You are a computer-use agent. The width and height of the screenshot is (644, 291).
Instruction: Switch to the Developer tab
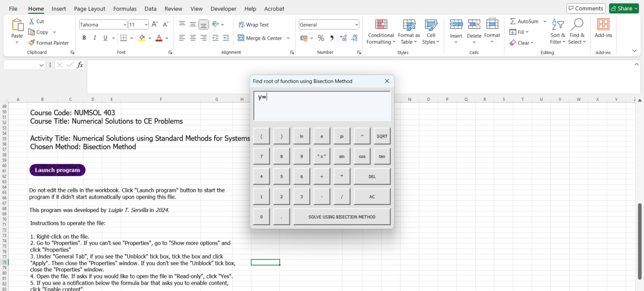click(x=223, y=8)
